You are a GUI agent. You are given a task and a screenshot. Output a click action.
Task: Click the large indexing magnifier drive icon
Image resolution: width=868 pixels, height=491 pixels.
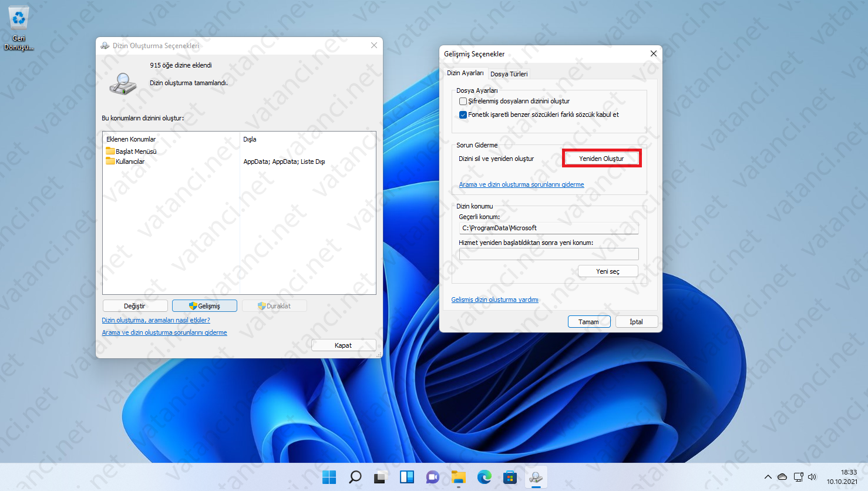click(123, 83)
